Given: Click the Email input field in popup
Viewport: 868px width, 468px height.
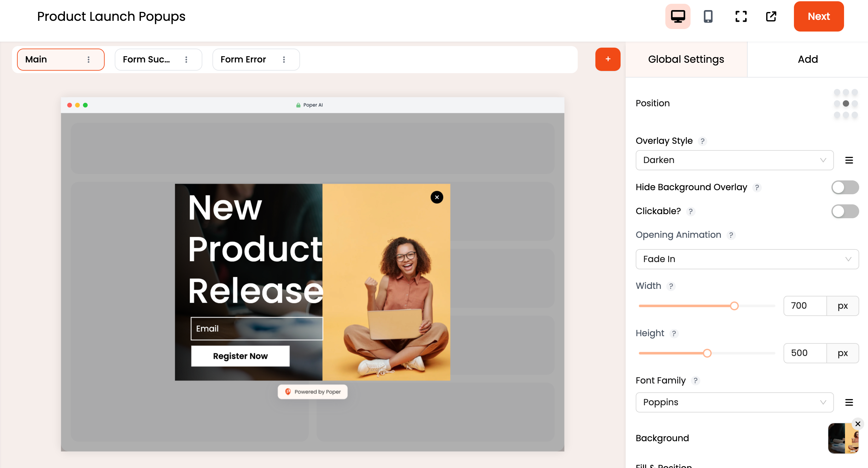Looking at the screenshot, I should (258, 328).
